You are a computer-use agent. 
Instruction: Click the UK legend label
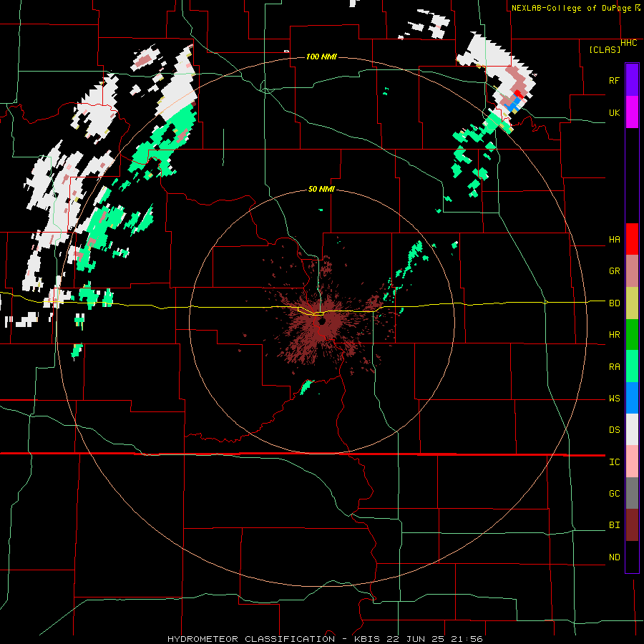615,112
